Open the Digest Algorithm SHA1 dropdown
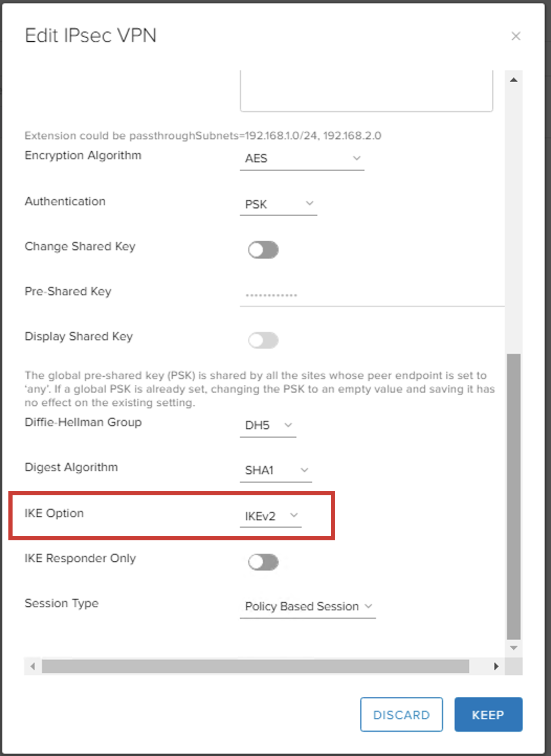Screen dimensions: 551x756 click(275, 471)
